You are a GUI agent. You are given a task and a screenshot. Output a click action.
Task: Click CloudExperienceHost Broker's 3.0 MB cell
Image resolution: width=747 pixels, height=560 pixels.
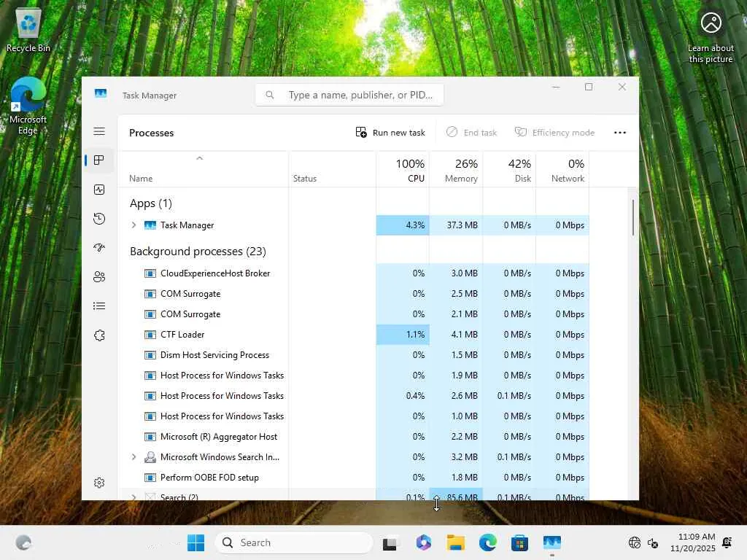tap(456, 273)
